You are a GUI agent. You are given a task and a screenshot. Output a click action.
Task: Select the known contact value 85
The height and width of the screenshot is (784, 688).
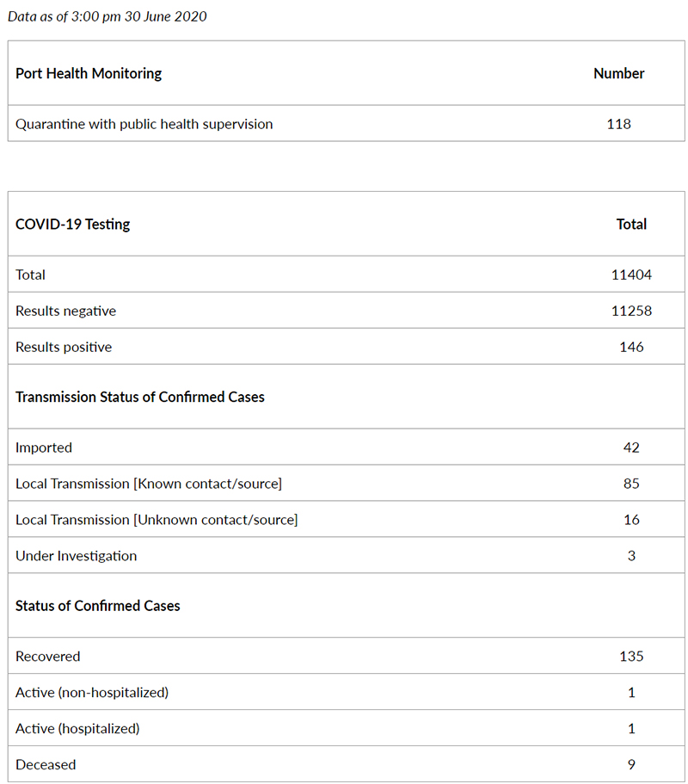[631, 484]
